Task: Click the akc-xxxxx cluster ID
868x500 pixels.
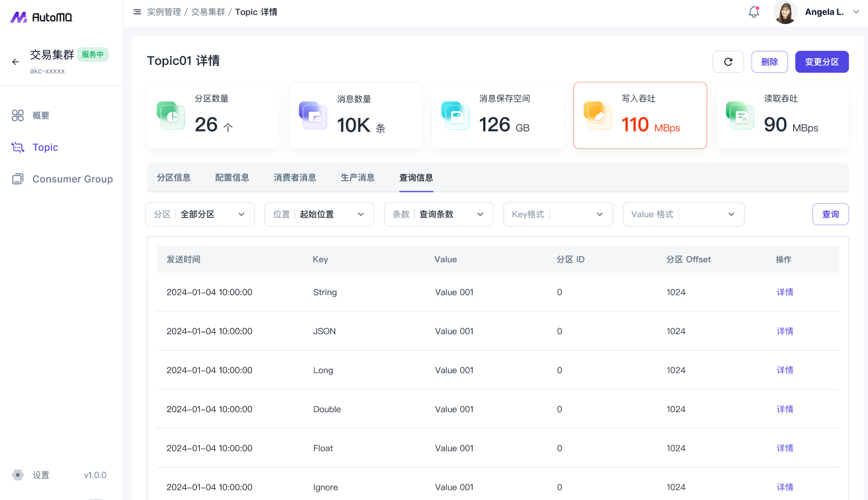Action: (x=48, y=71)
